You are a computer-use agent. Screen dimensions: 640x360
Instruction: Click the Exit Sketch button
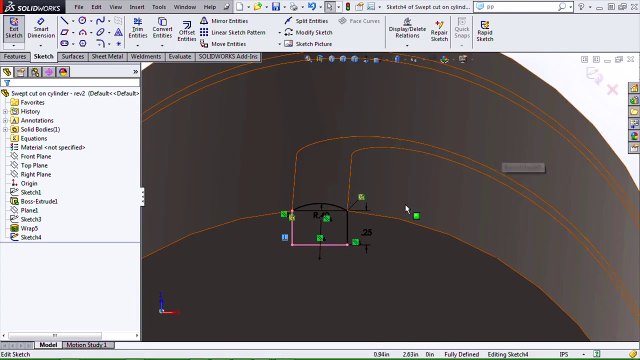click(x=14, y=28)
